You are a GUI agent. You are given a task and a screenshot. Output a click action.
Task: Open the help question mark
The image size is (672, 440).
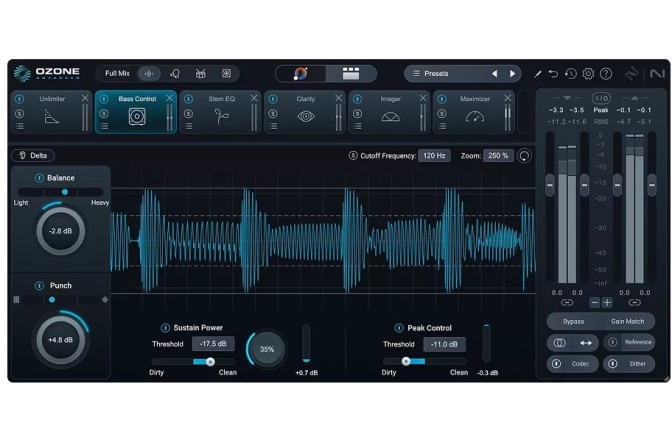[x=606, y=74]
